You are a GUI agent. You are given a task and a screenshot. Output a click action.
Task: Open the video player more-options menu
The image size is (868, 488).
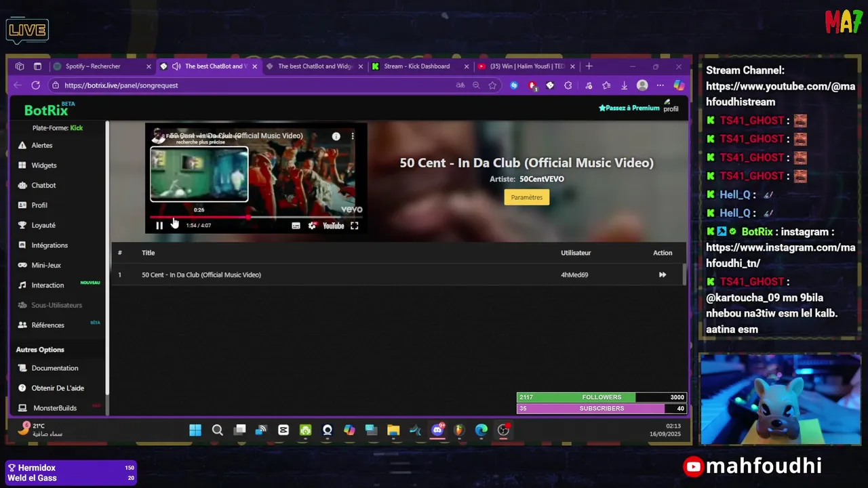pos(352,136)
